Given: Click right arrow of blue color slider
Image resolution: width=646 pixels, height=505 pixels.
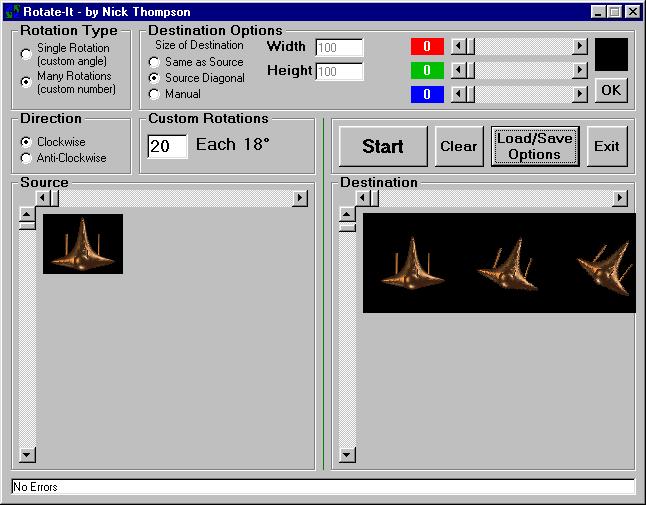Looking at the screenshot, I should pyautogui.click(x=579, y=94).
